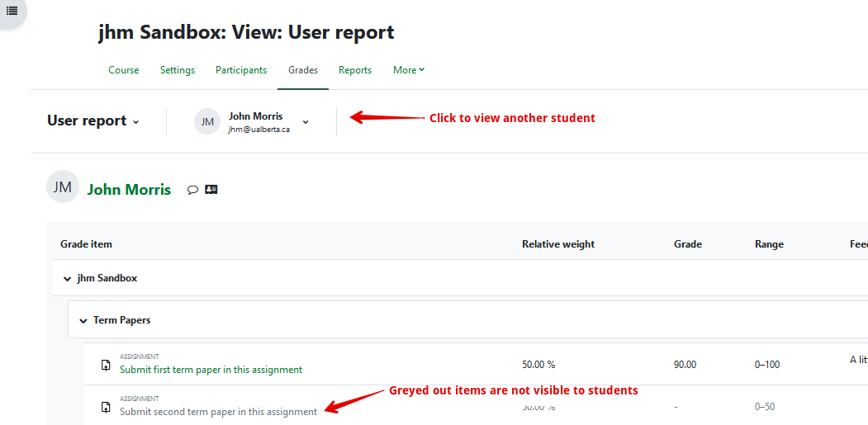Open the John Morris profile link

[129, 190]
